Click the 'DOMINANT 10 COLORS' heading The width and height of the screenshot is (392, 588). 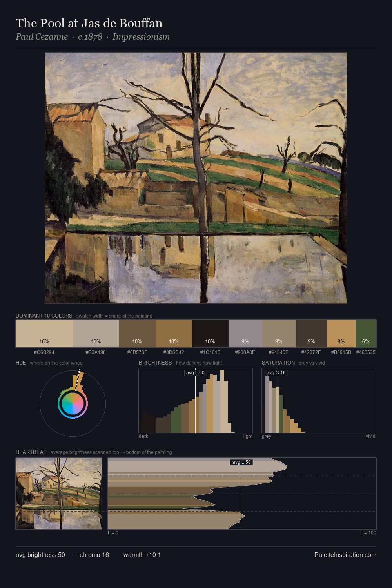(x=44, y=316)
